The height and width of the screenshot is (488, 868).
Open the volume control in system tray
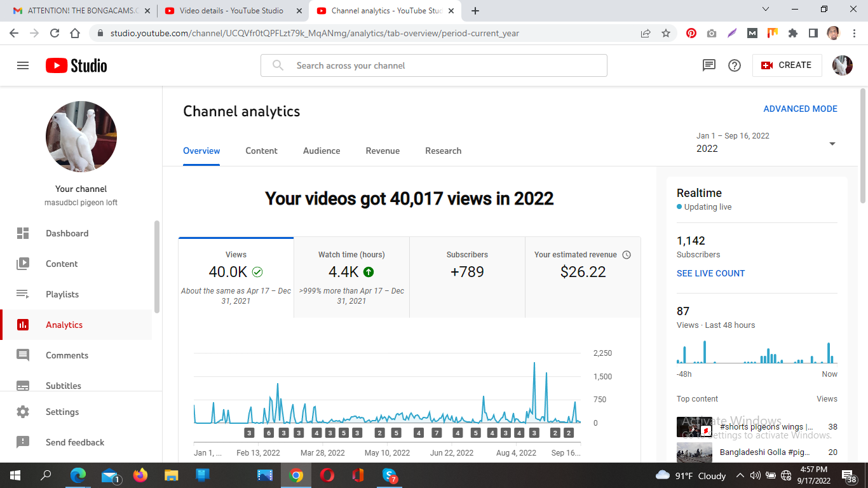(x=756, y=475)
